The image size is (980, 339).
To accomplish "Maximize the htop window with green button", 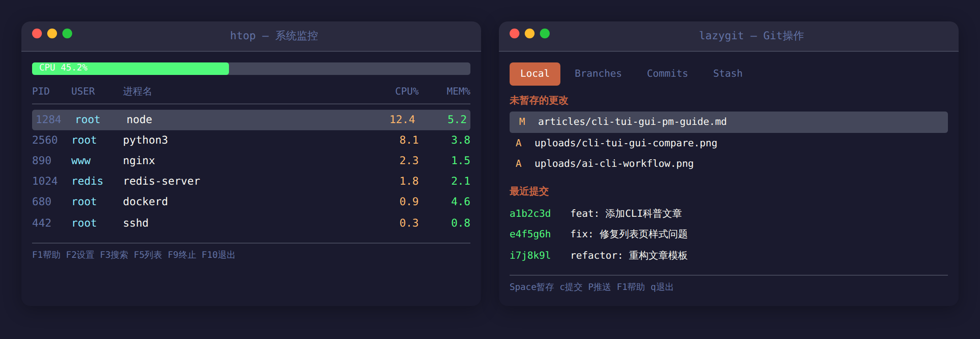I will click(x=67, y=33).
